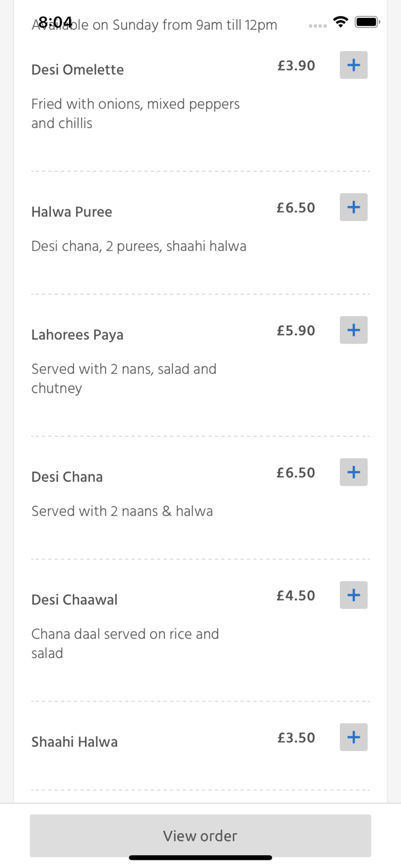Add Desi Chana to your basket
Viewport: 401px width, 868px height.
[x=353, y=472]
